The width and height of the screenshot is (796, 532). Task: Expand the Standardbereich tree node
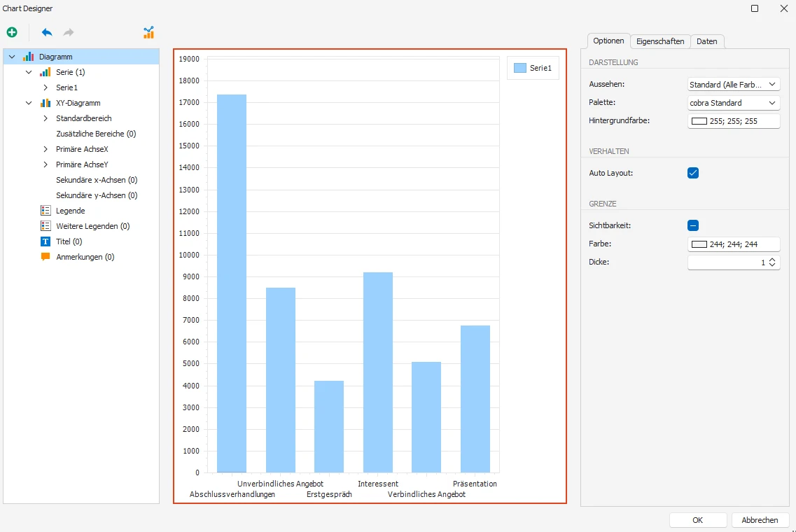(46, 118)
